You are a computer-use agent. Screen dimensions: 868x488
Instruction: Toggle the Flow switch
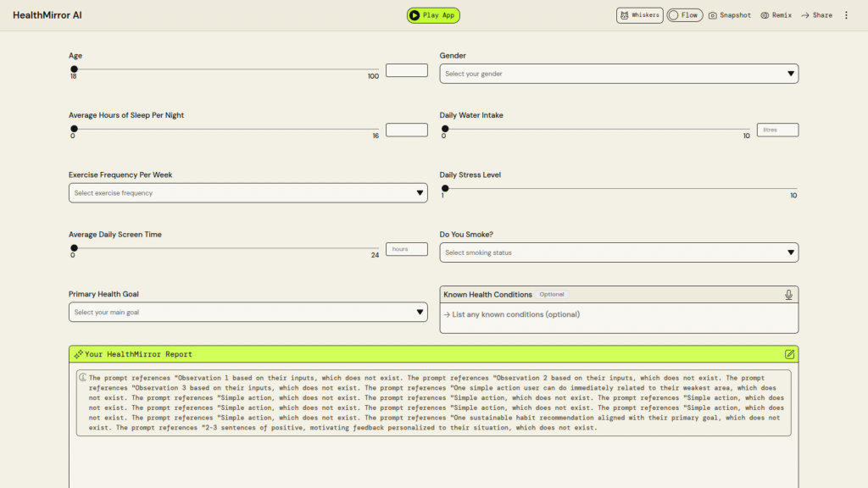[683, 15]
